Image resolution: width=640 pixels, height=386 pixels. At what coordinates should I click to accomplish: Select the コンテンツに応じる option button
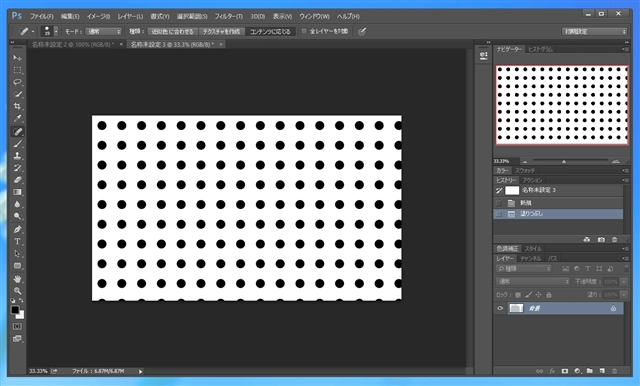pyautogui.click(x=270, y=31)
